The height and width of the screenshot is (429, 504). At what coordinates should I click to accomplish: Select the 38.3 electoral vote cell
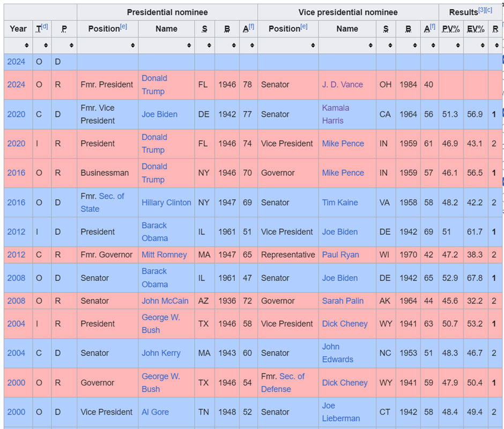tap(476, 255)
